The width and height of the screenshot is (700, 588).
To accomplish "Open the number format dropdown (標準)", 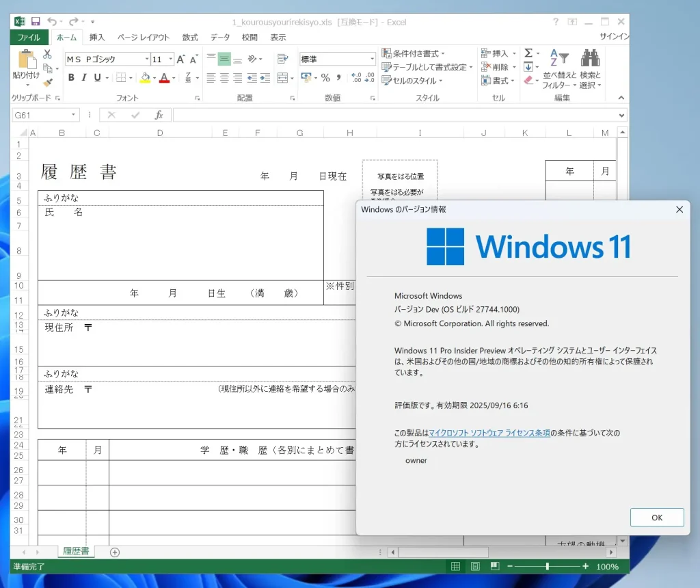I will [x=372, y=59].
